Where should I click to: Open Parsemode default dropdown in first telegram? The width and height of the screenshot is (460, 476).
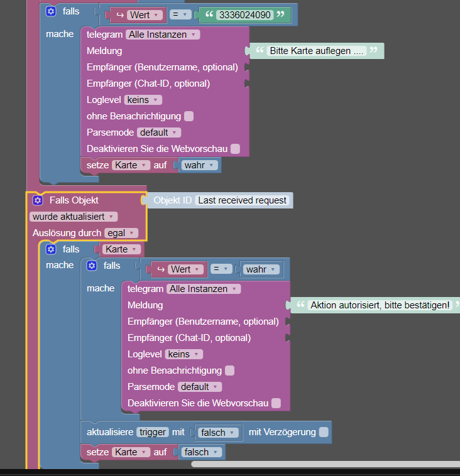159,133
